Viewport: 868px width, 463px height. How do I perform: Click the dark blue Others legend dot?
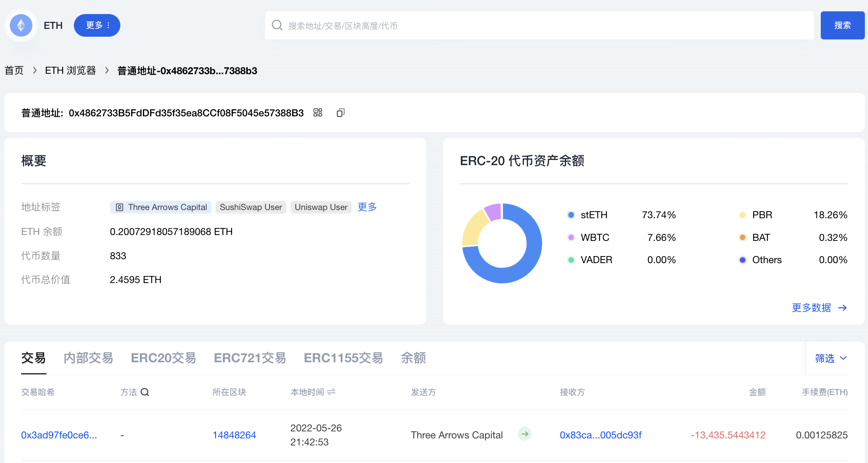[743, 260]
